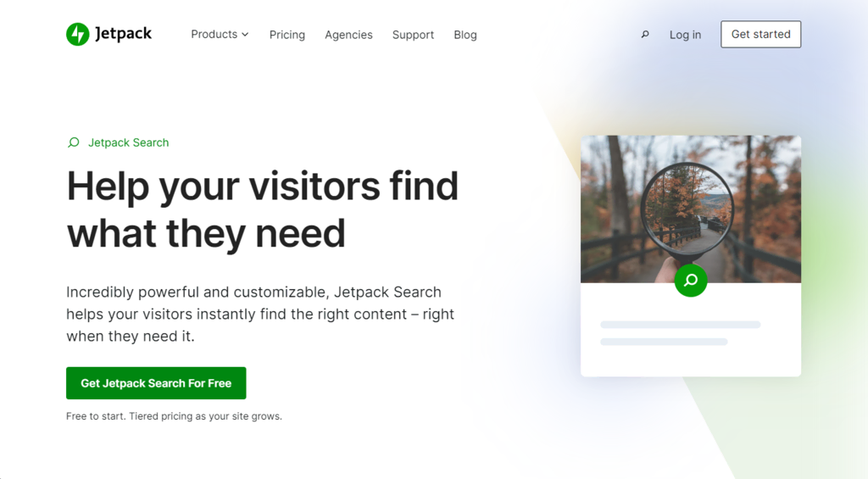Click the Log in link
The width and height of the screenshot is (868, 479).
click(x=685, y=35)
